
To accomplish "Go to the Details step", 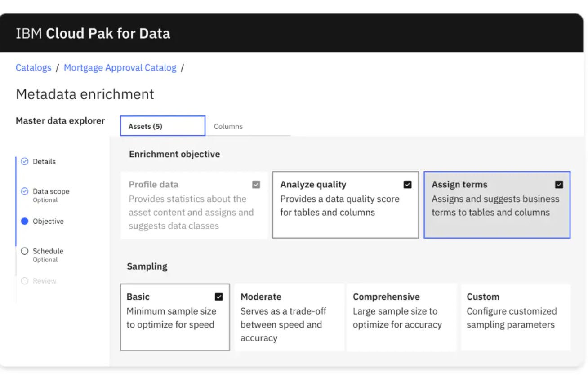I will [x=44, y=161].
